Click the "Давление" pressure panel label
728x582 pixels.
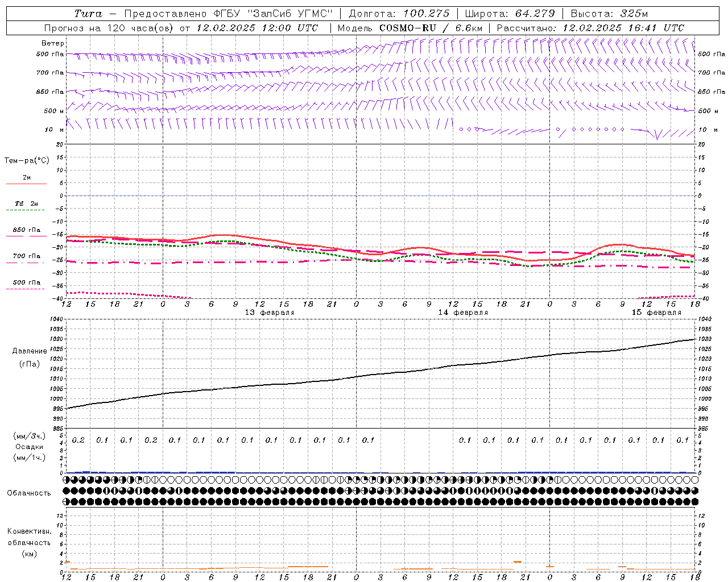(30, 351)
